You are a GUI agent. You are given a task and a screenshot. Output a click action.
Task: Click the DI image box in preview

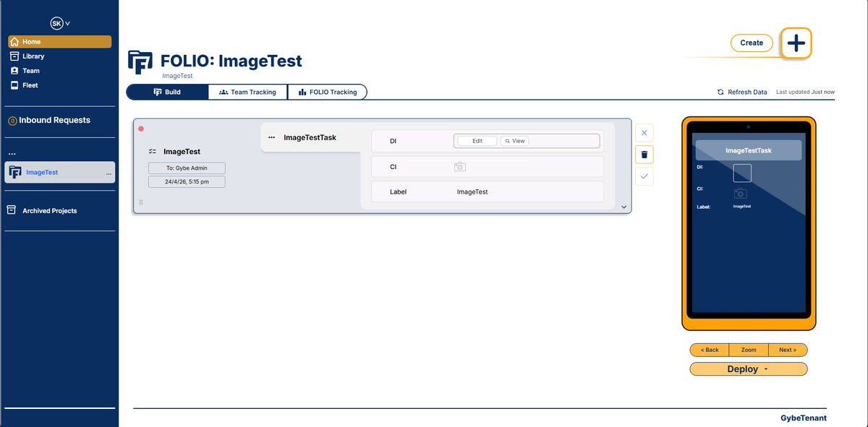(742, 173)
